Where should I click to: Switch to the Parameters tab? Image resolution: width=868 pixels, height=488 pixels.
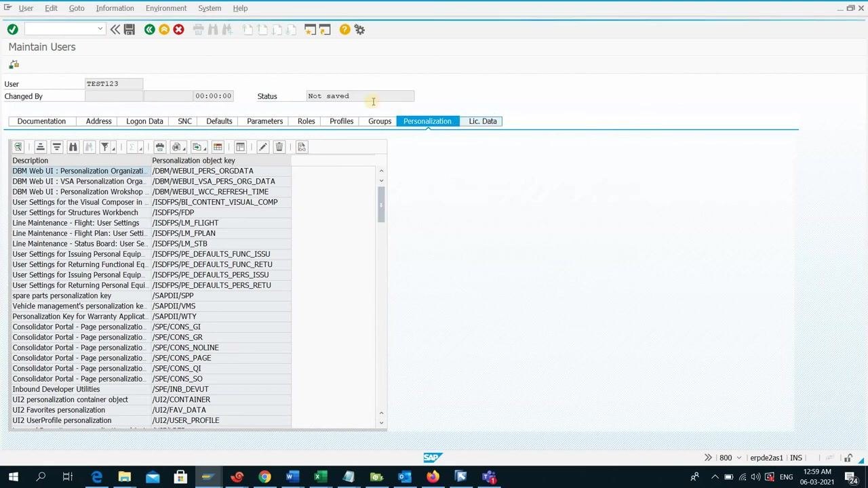coord(264,121)
